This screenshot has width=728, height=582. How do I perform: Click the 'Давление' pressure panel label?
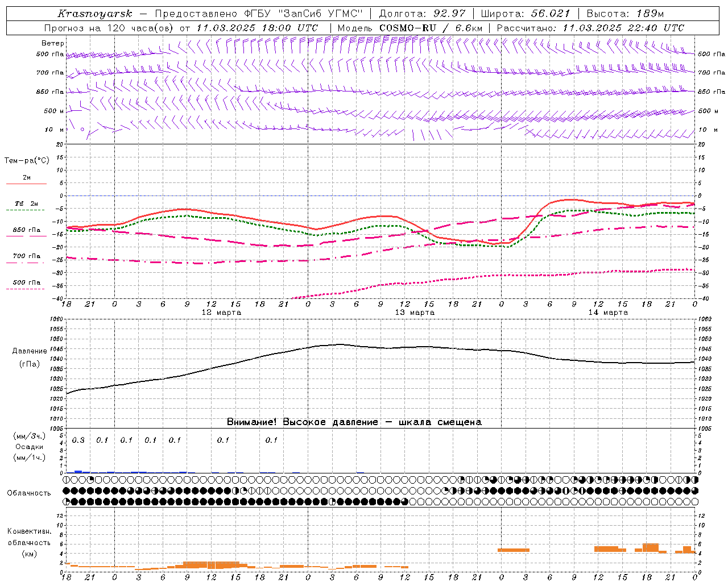pyautogui.click(x=29, y=351)
